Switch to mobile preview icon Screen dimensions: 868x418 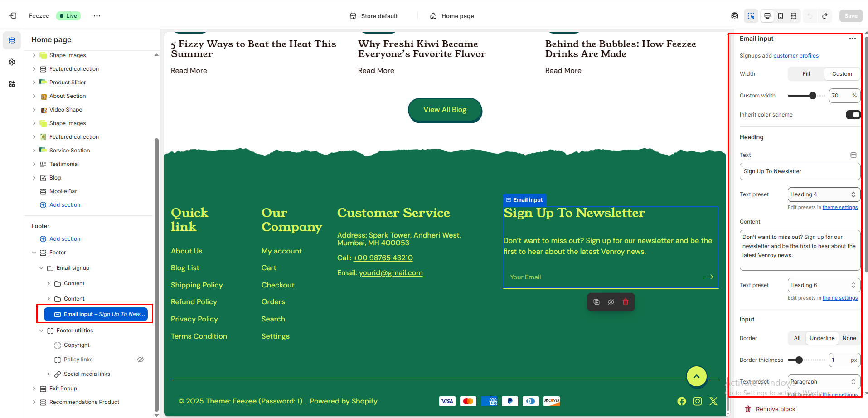coord(780,16)
